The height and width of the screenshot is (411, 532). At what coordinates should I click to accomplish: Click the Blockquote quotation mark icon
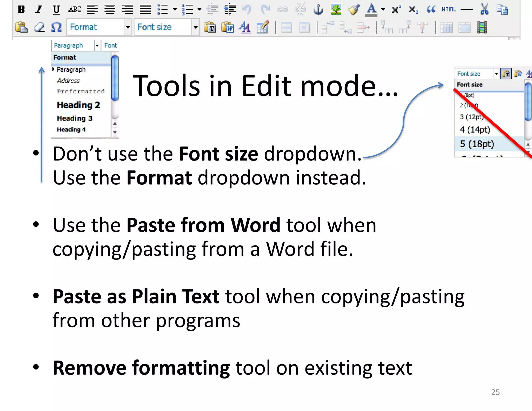(431, 10)
